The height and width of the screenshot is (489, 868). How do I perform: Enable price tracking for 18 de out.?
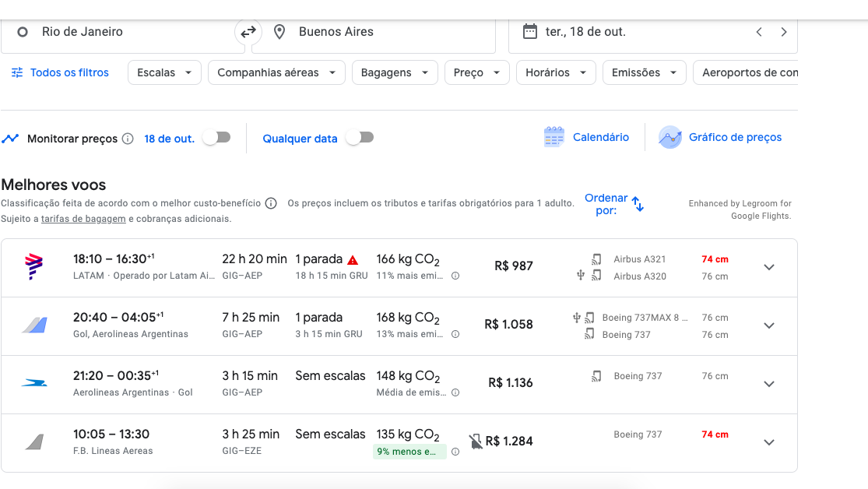[x=216, y=138]
